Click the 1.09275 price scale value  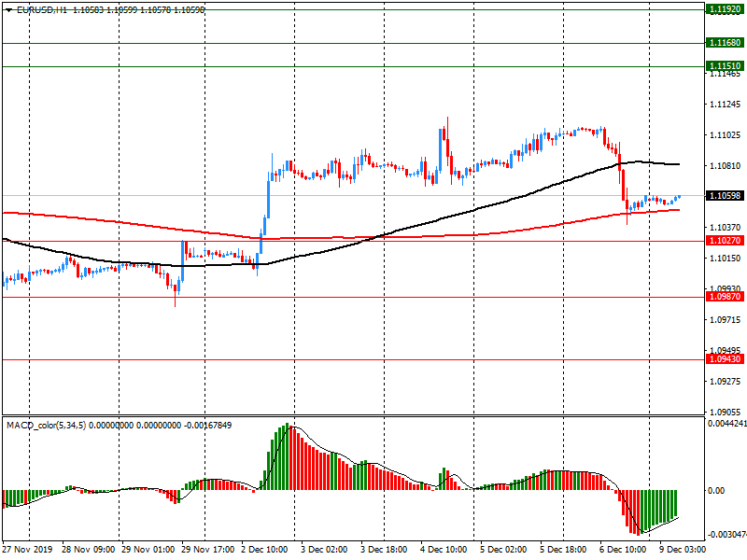click(726, 382)
